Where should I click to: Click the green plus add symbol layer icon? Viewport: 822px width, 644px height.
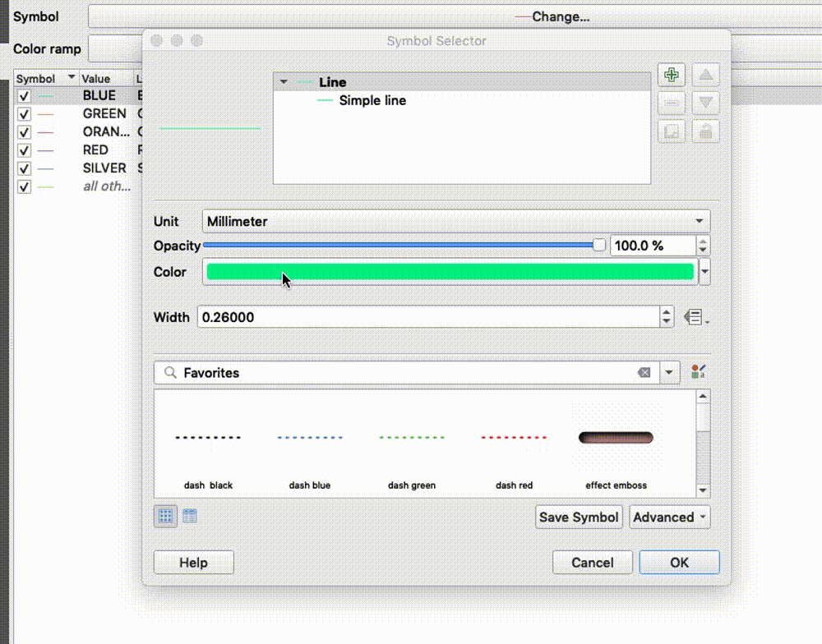click(672, 76)
